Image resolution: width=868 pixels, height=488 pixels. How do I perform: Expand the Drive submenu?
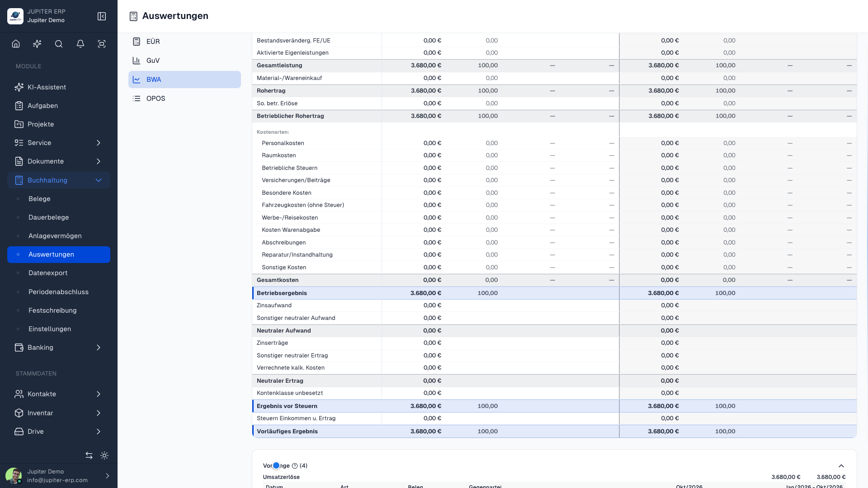[98, 432]
